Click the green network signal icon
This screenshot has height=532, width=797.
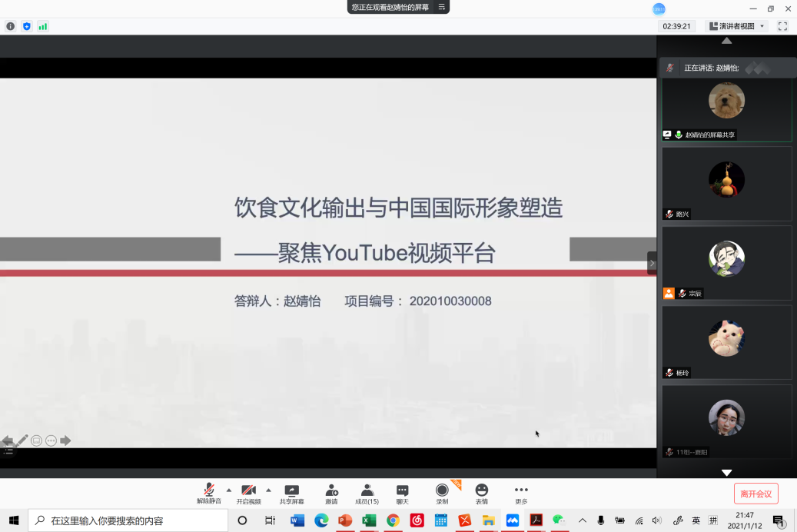click(43, 26)
